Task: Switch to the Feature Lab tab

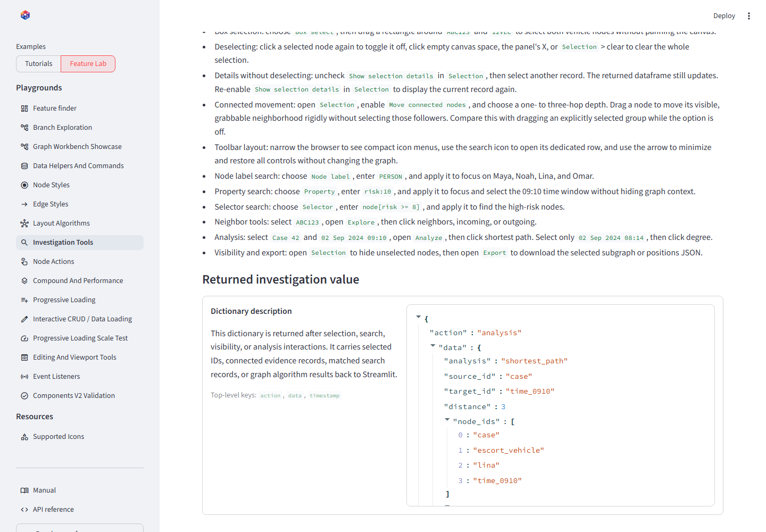Action: pos(88,64)
